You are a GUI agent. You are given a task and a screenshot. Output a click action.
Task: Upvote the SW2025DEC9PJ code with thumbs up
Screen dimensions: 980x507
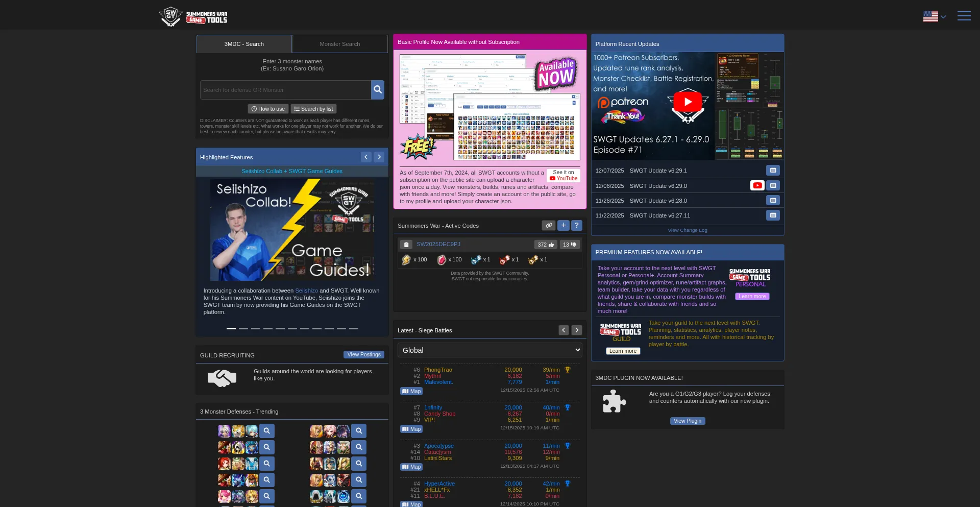[546, 245]
